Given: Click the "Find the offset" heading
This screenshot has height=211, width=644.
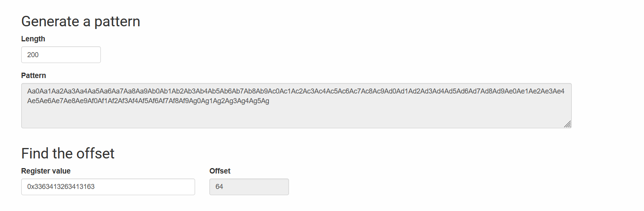Looking at the screenshot, I should pos(68,154).
